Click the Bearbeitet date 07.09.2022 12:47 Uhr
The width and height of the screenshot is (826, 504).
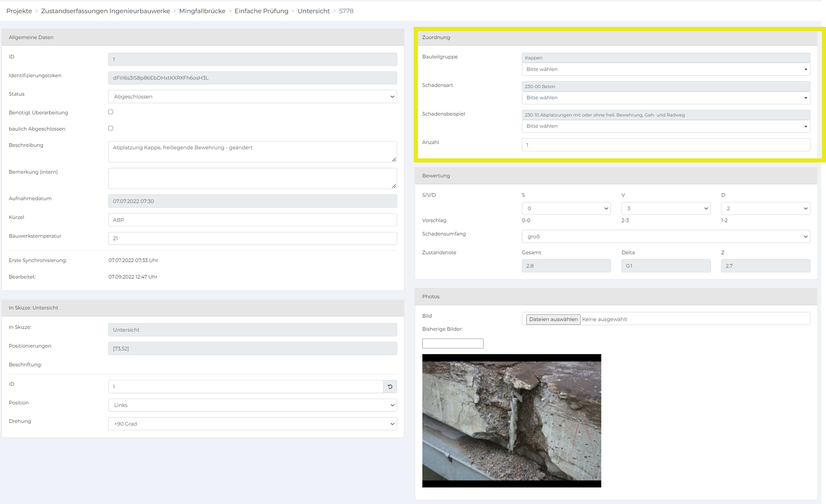coord(133,277)
